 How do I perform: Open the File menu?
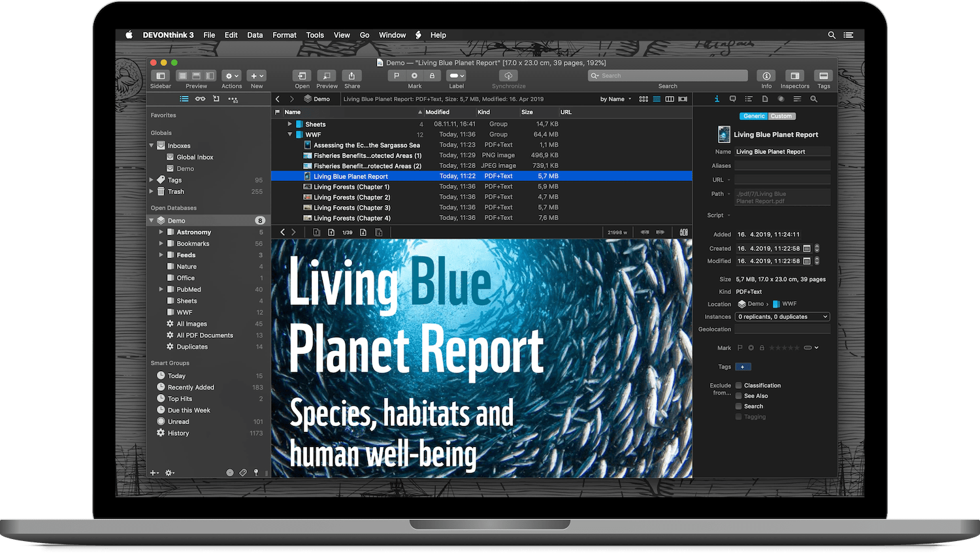coord(209,35)
